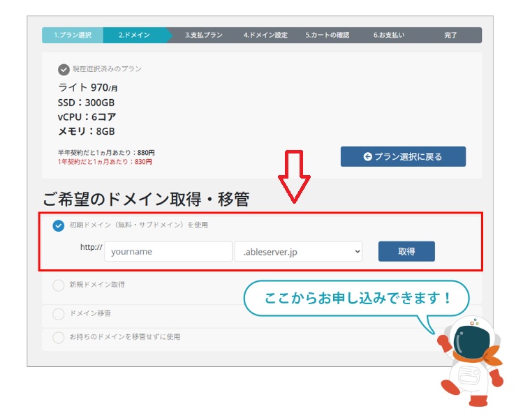523x420 pixels.
Task: Select the 新規ドメイン取得 radio option
Action: tap(59, 285)
